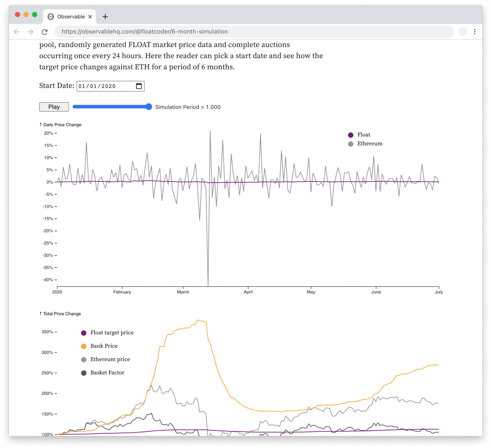
Task: Open the browser three-dot menu
Action: point(475,32)
